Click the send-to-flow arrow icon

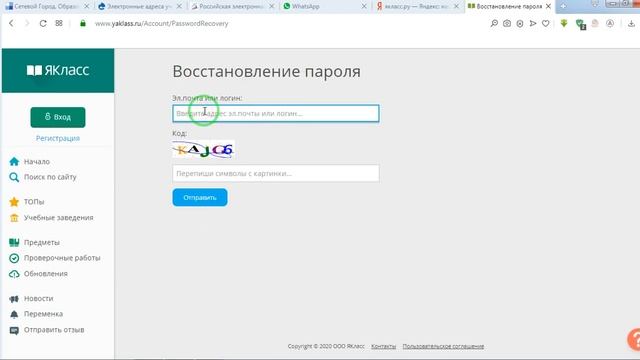point(533,24)
